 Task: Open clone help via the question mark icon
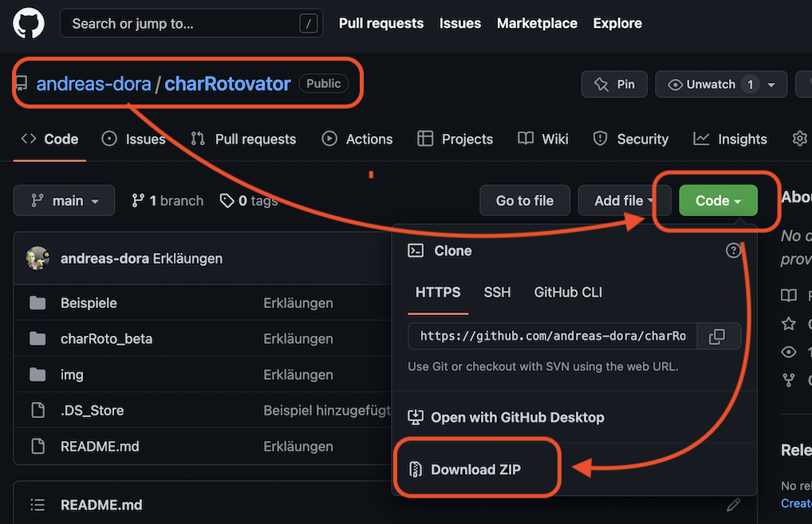click(x=733, y=250)
